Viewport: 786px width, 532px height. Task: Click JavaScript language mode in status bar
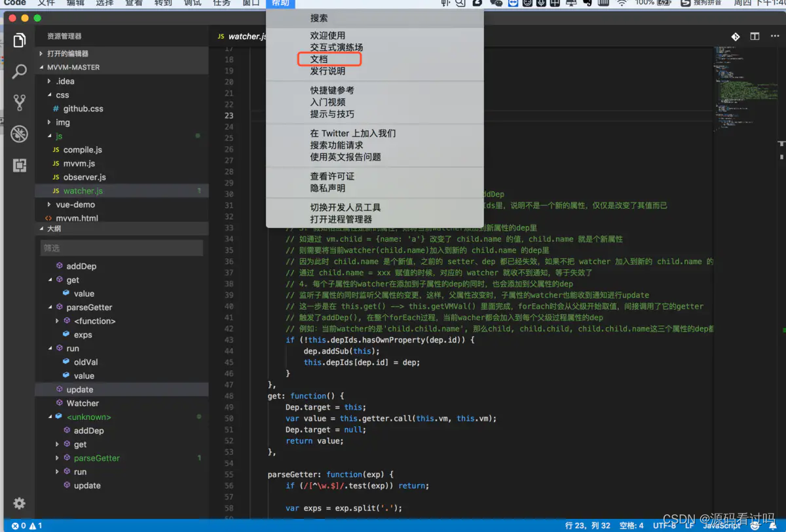click(x=722, y=525)
